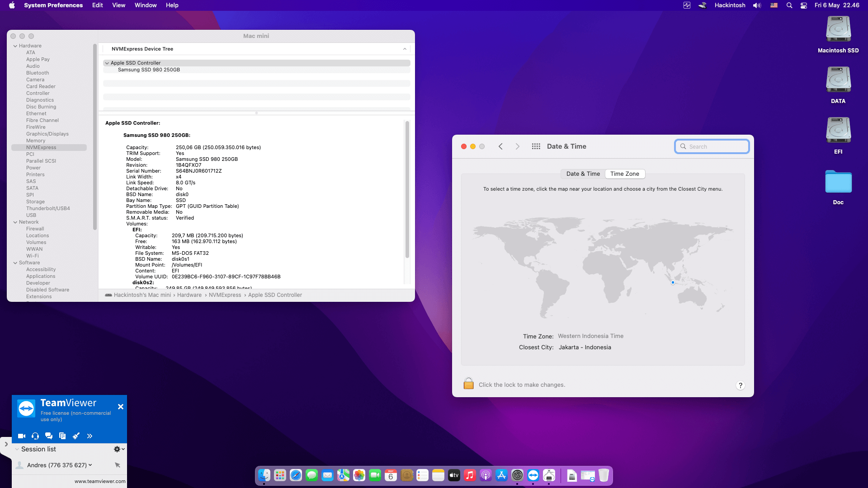The width and height of the screenshot is (868, 488).
Task: Select Bluetooth in Hardware list
Action: 38,73
